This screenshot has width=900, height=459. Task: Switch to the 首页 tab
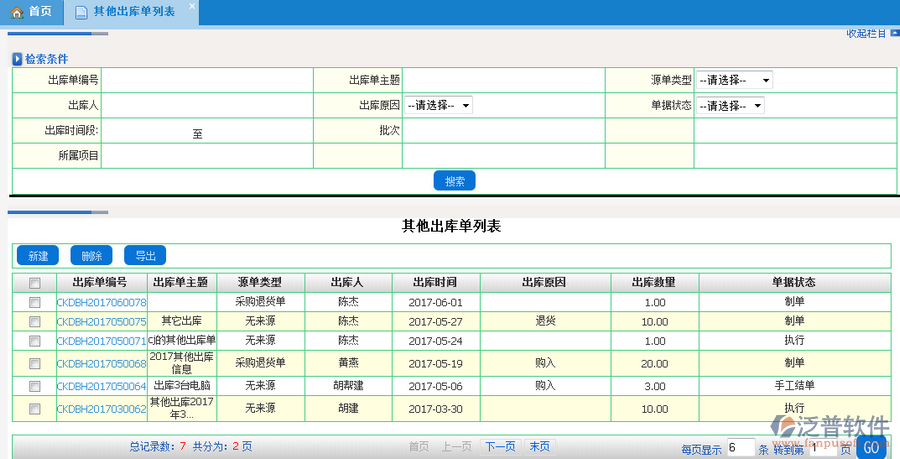pyautogui.click(x=32, y=12)
